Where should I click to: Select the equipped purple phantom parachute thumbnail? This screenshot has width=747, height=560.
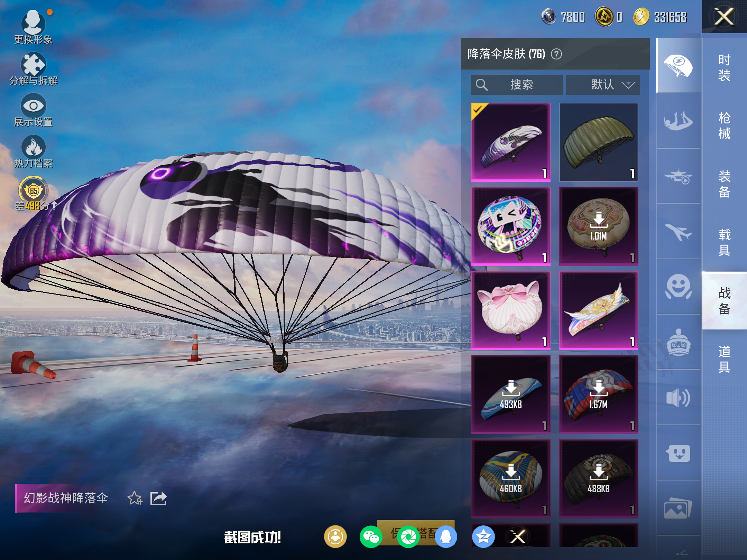[x=511, y=142]
